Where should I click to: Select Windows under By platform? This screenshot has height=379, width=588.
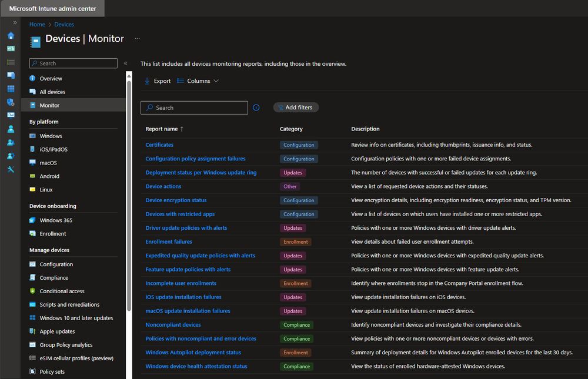point(51,136)
